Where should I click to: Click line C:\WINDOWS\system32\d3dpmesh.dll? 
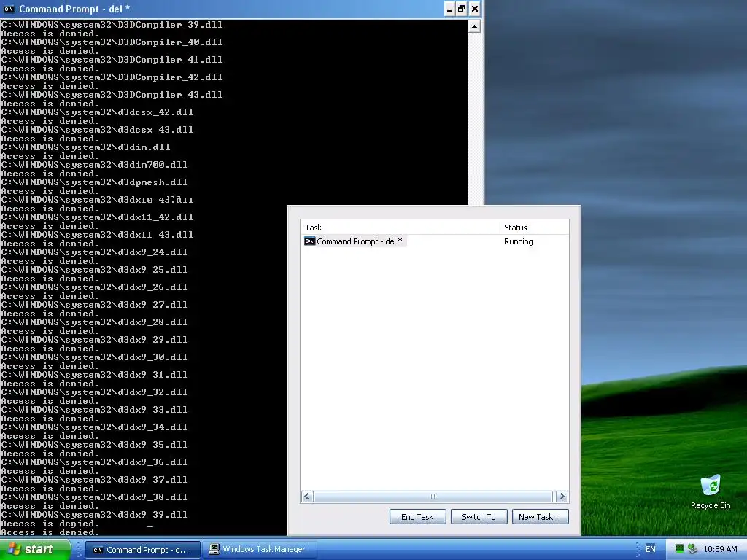click(x=94, y=182)
